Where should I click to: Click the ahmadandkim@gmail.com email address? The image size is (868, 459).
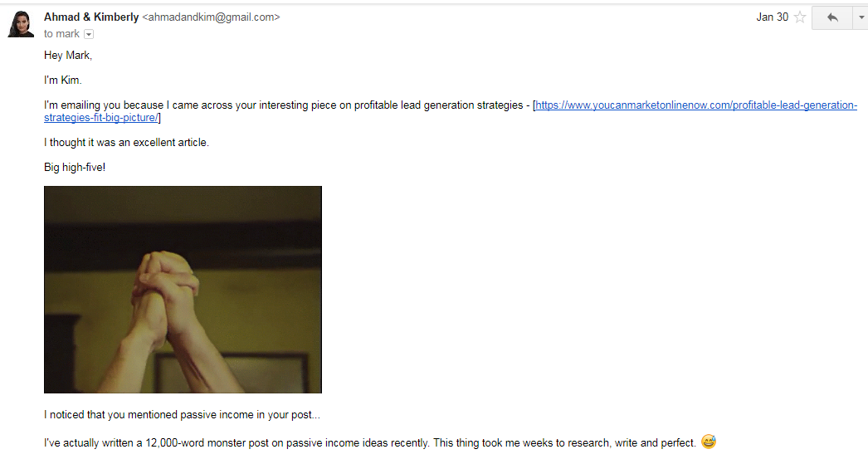(x=212, y=17)
